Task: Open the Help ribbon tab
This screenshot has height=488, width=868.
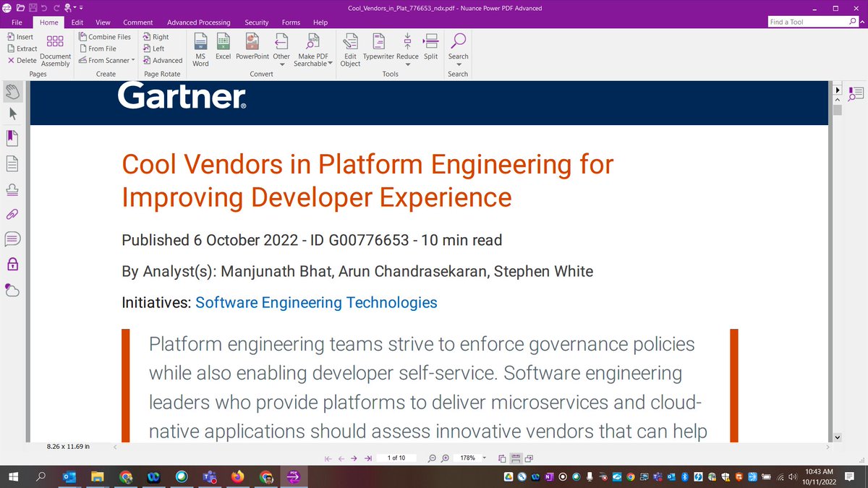Action: coord(320,22)
